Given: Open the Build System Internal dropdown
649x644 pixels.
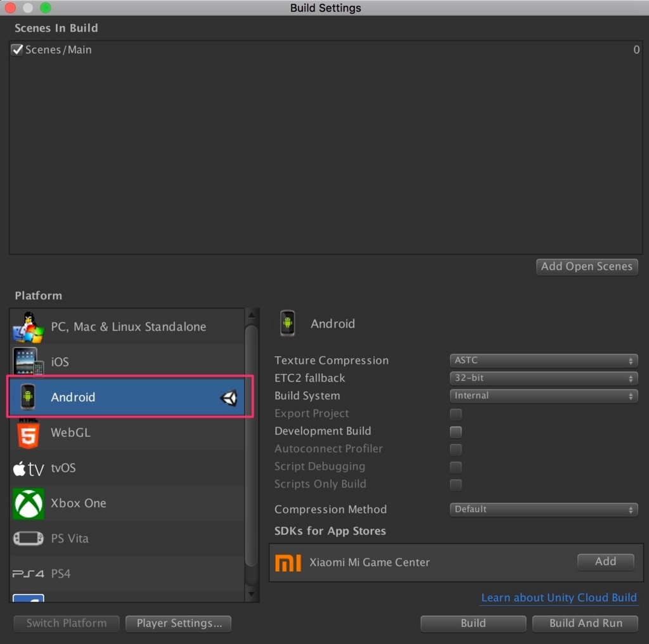Looking at the screenshot, I should point(543,396).
